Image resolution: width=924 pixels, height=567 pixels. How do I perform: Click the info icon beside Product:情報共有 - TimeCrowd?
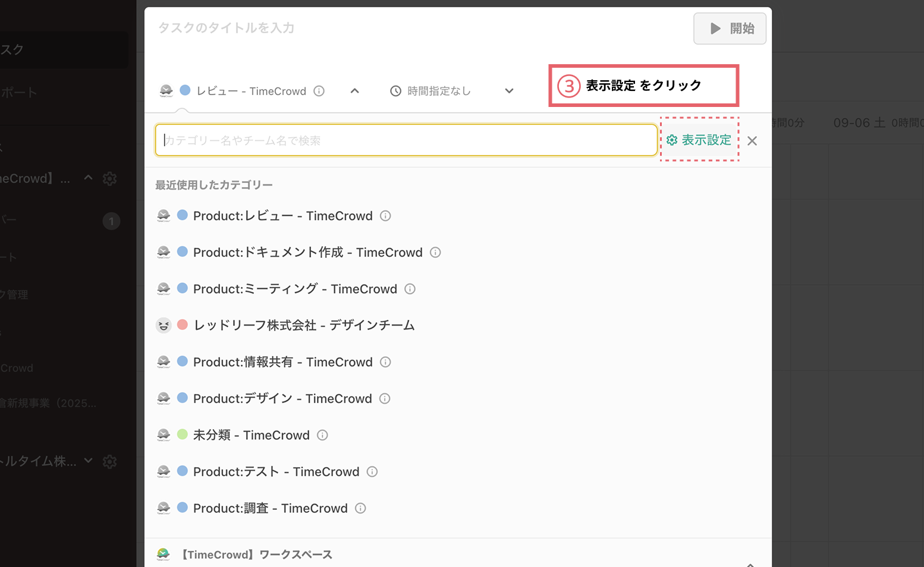(x=385, y=362)
